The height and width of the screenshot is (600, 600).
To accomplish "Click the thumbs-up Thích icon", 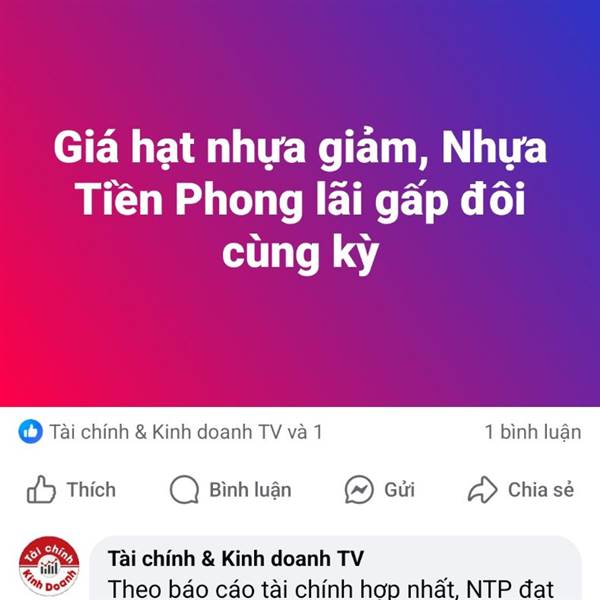I will [x=41, y=489].
